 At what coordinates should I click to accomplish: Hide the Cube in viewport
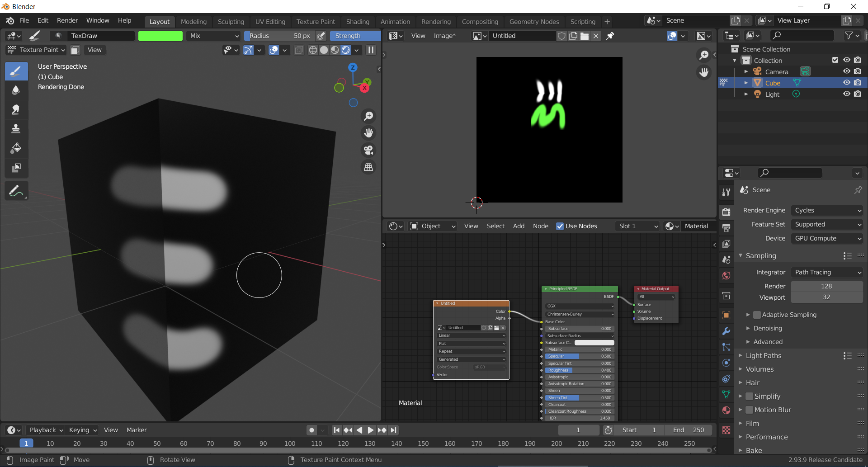(x=846, y=83)
